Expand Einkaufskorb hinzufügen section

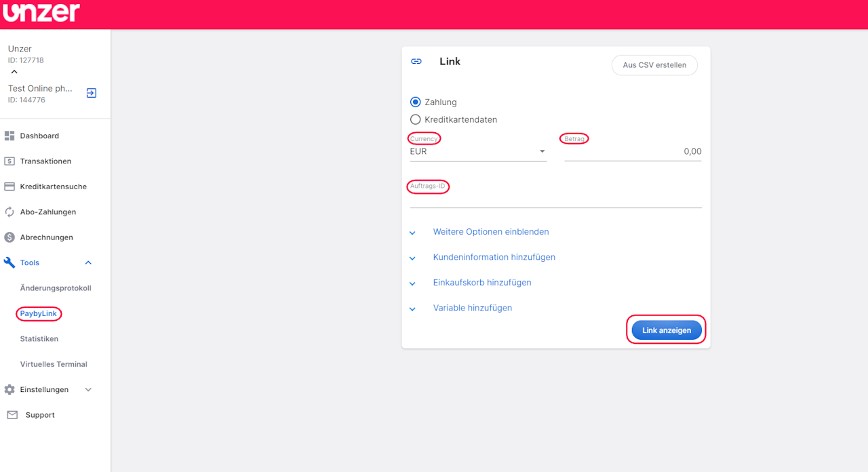tap(481, 283)
